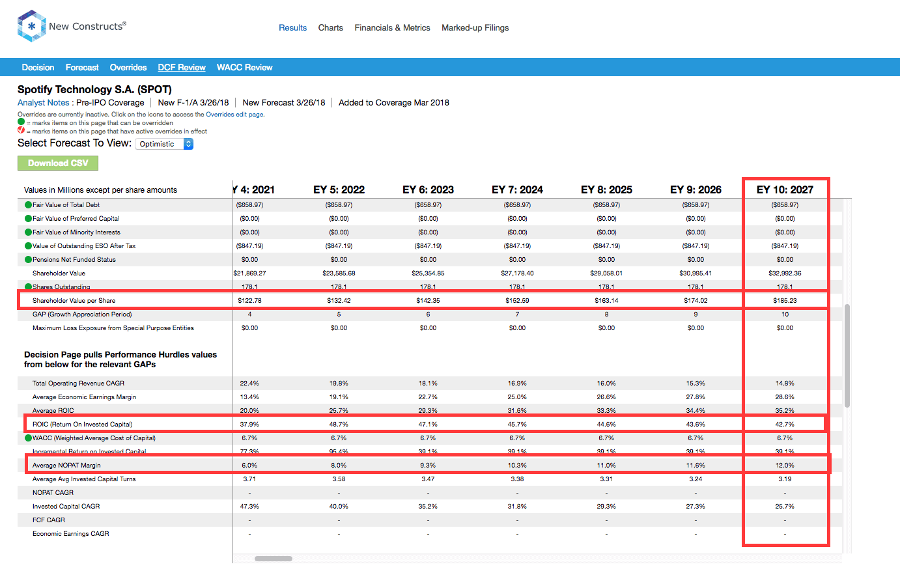Viewport: 900px width, 588px height.
Task: Open the Charts tab
Action: coord(330,27)
